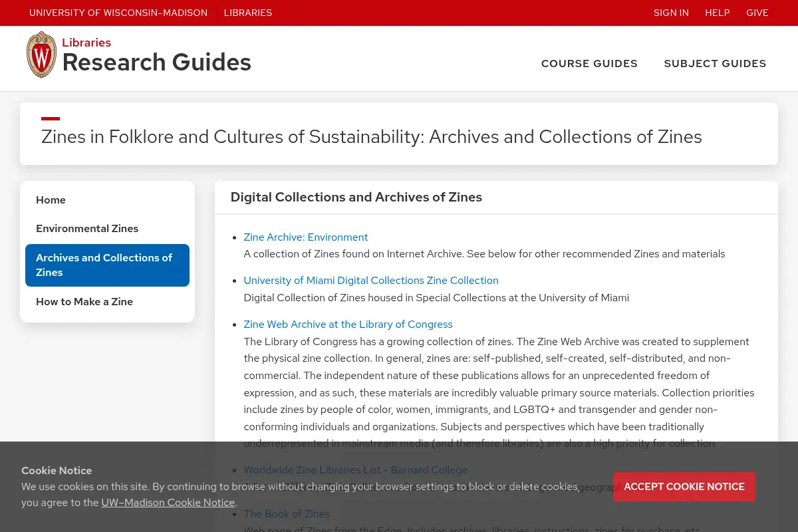Open the Subject Guides menu item
Viewport: 798px width, 532px height.
(x=715, y=63)
